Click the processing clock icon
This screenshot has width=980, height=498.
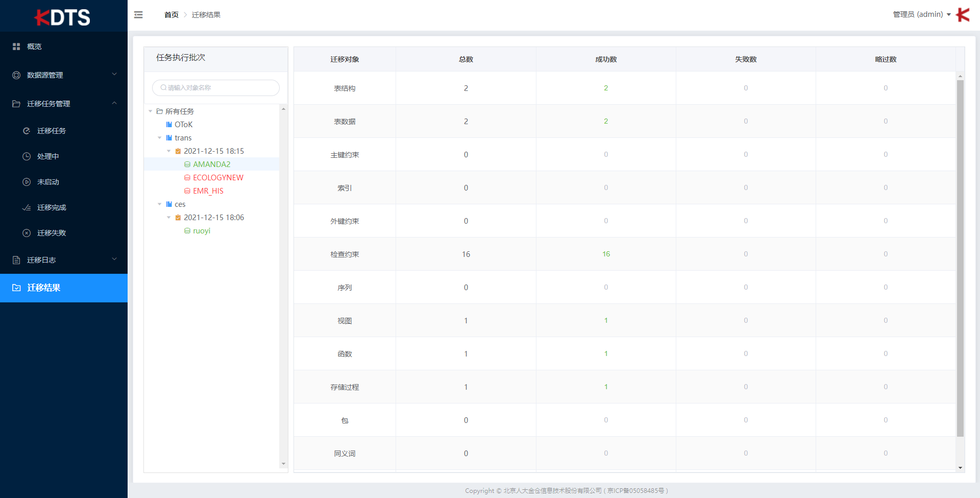27,156
